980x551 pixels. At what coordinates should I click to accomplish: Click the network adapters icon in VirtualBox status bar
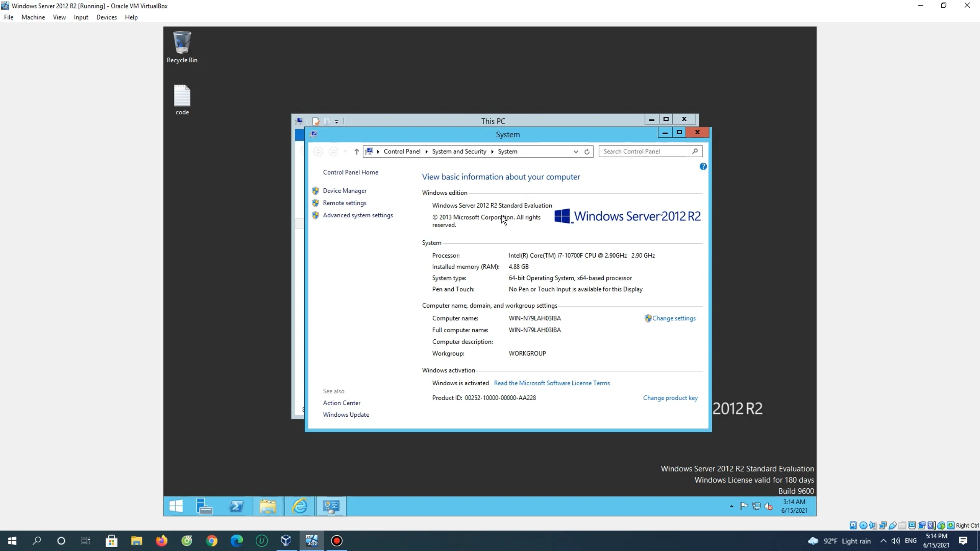[x=883, y=525]
